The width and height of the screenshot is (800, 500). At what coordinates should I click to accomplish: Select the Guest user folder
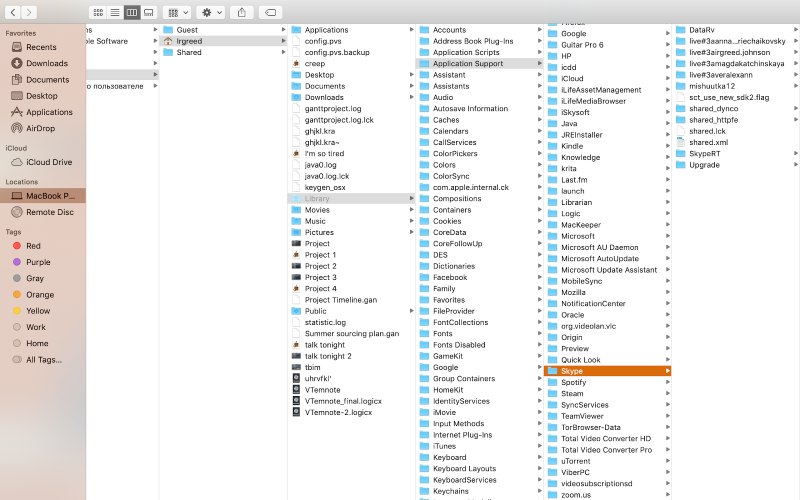187,30
